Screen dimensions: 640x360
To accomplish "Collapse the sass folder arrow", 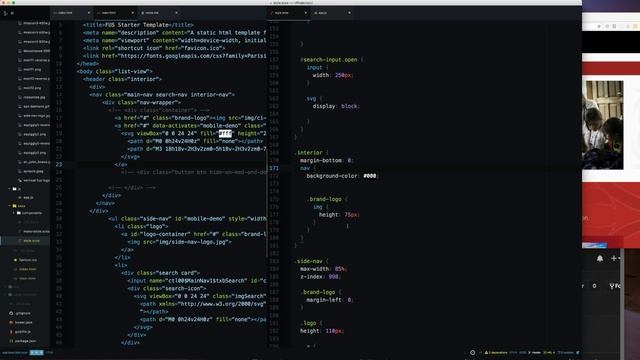I will [10, 206].
